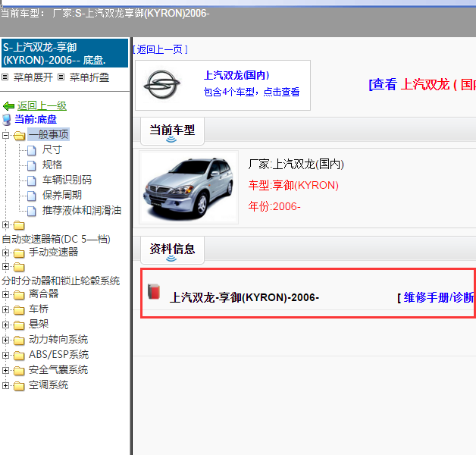Viewport: 476px width, 455px height.
Task: Click the 年份:2006- text
Action: click(x=274, y=206)
